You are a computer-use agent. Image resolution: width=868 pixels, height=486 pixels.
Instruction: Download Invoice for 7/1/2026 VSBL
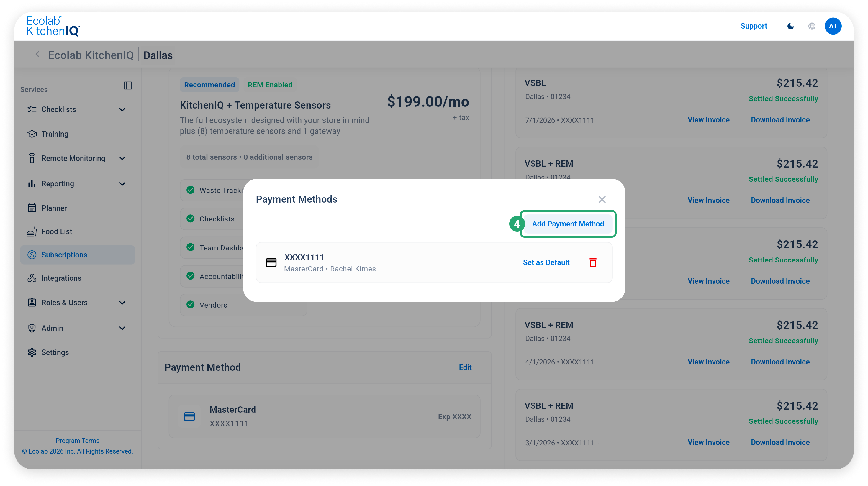point(780,120)
